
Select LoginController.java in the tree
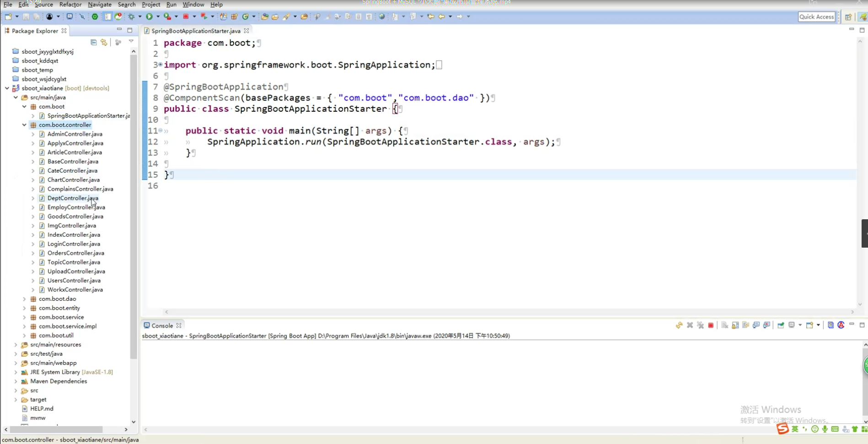point(74,244)
